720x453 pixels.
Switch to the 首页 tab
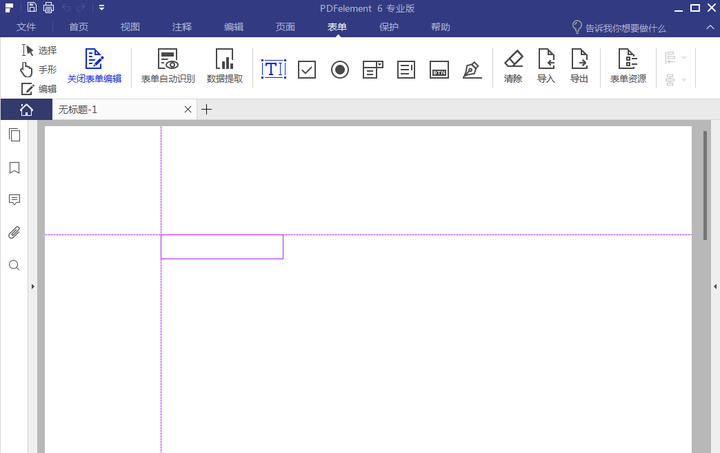79,27
